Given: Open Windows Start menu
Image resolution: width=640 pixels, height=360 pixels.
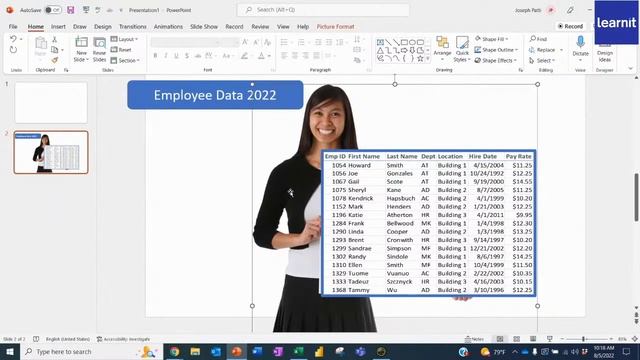Looking at the screenshot, I should 10,351.
